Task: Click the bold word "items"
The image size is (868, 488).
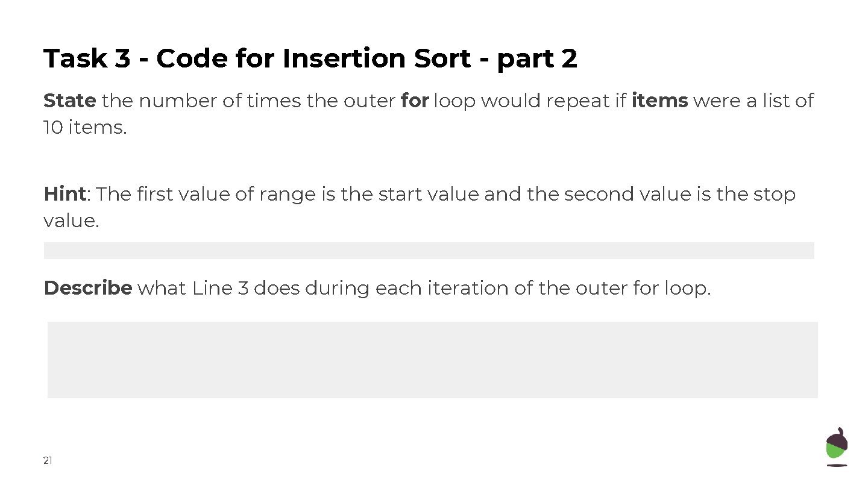Action: (659, 101)
